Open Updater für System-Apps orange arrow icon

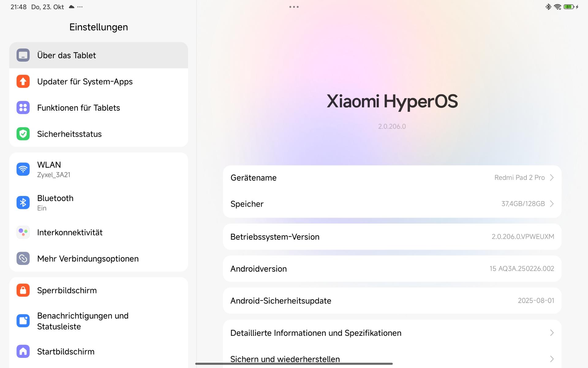[23, 82]
